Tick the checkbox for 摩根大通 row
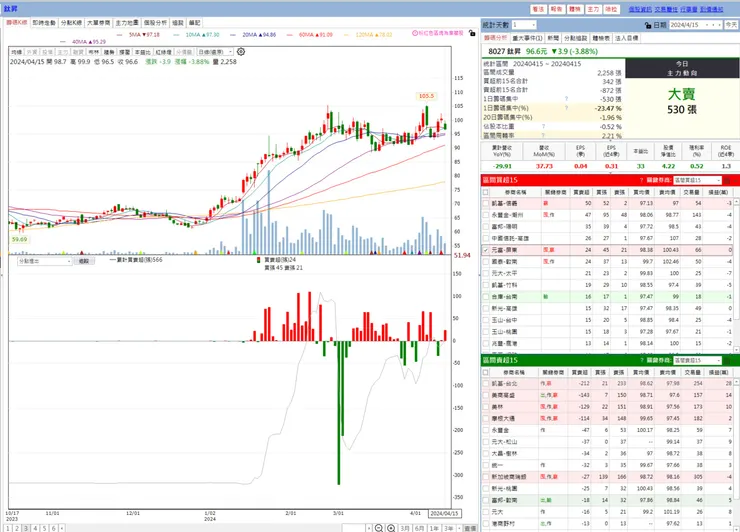Viewport: 740px width, 532px height. (x=486, y=418)
